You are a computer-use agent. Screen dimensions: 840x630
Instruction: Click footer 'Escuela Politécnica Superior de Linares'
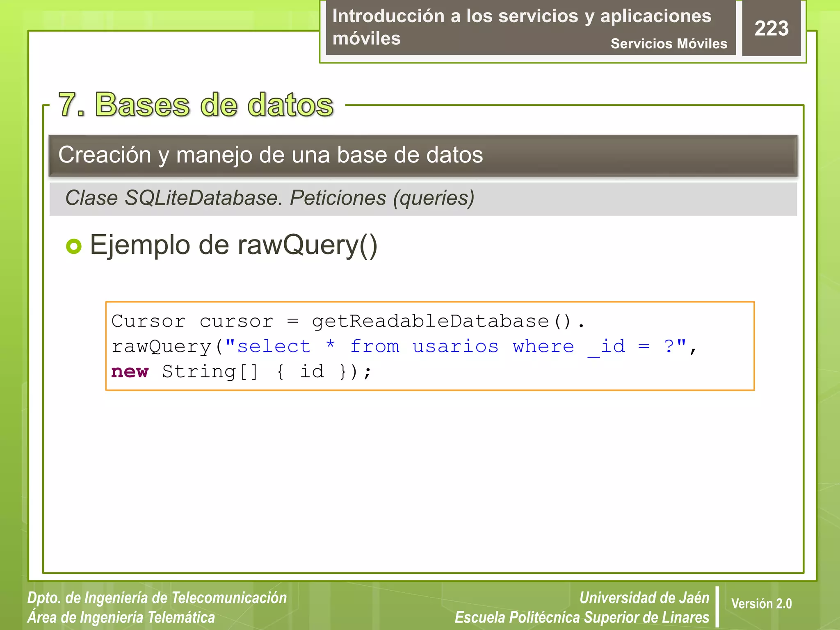coord(582,617)
